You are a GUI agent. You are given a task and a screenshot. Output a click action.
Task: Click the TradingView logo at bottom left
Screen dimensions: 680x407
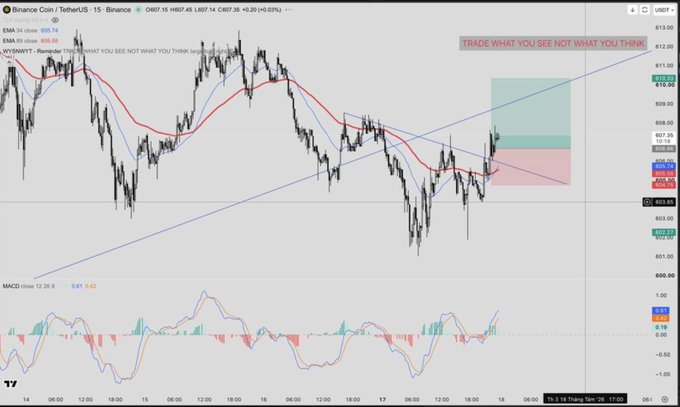tap(10, 384)
